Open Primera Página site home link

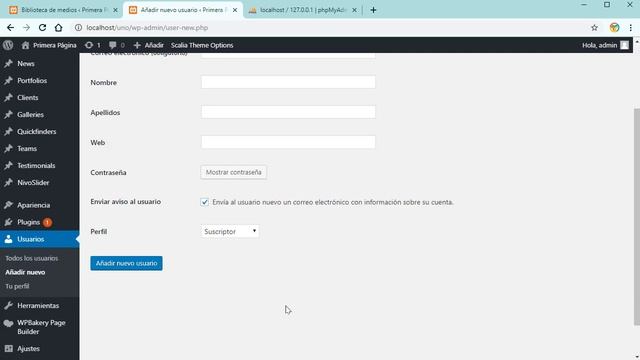click(x=49, y=45)
